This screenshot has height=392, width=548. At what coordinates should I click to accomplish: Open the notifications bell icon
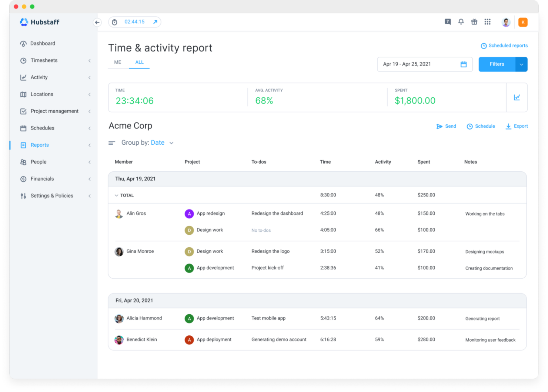[461, 22]
